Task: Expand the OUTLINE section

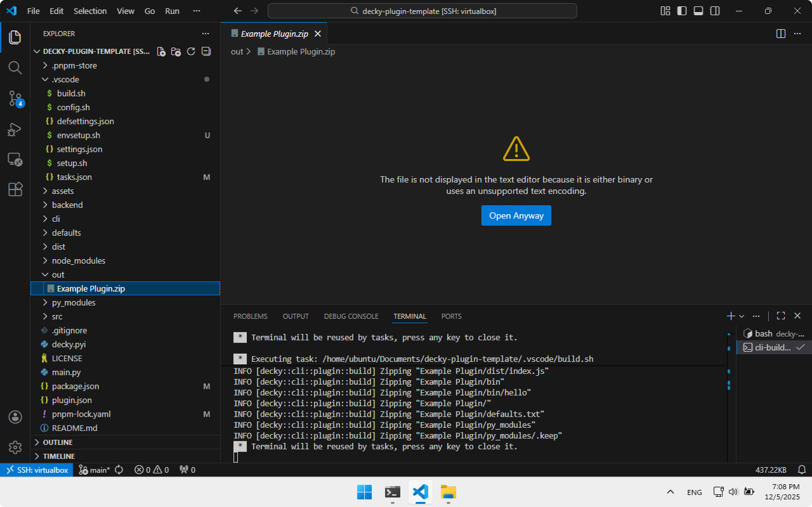Action: click(58, 442)
